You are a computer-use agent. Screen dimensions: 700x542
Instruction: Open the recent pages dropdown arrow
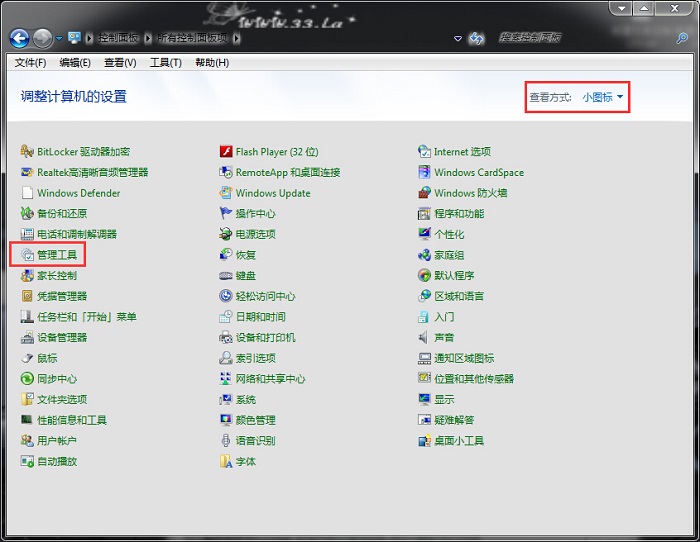click(x=59, y=38)
